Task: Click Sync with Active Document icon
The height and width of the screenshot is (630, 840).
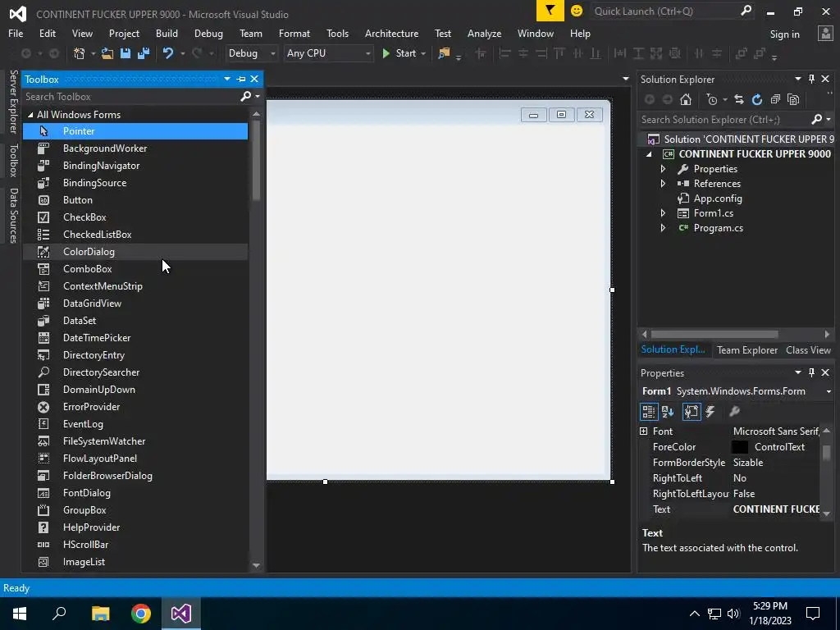Action: pos(739,99)
